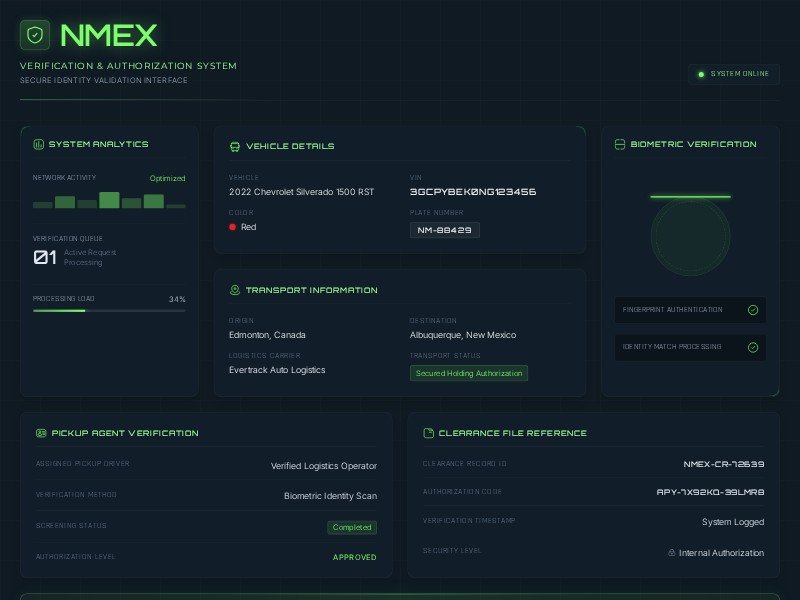Toggle the System Online status indicator
This screenshot has height=600, width=800.
(x=700, y=74)
